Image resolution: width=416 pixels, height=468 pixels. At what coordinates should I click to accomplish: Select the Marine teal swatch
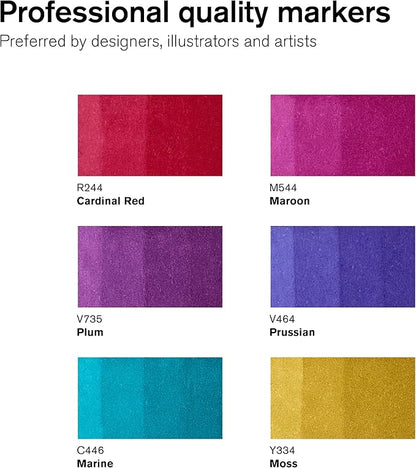[x=150, y=398]
